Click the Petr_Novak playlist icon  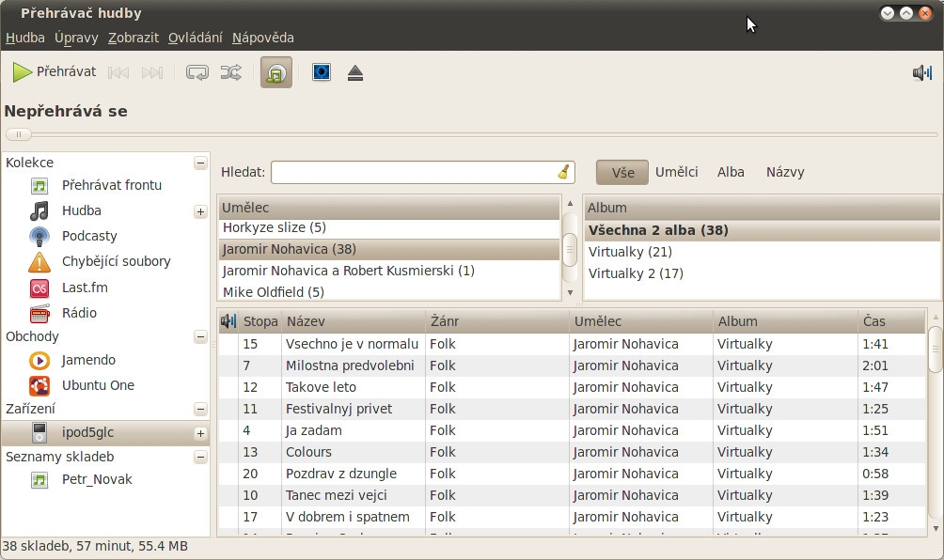click(x=39, y=480)
